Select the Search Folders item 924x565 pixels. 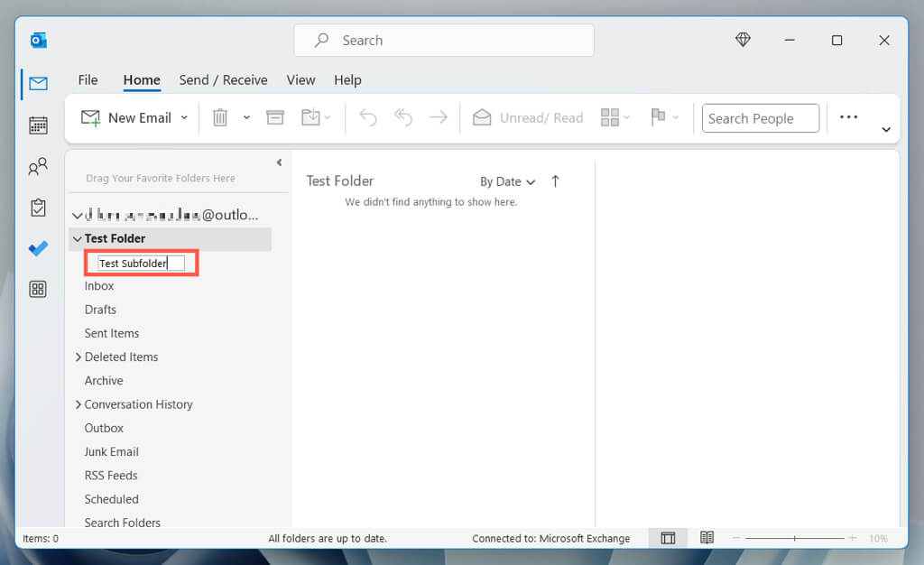(x=122, y=523)
